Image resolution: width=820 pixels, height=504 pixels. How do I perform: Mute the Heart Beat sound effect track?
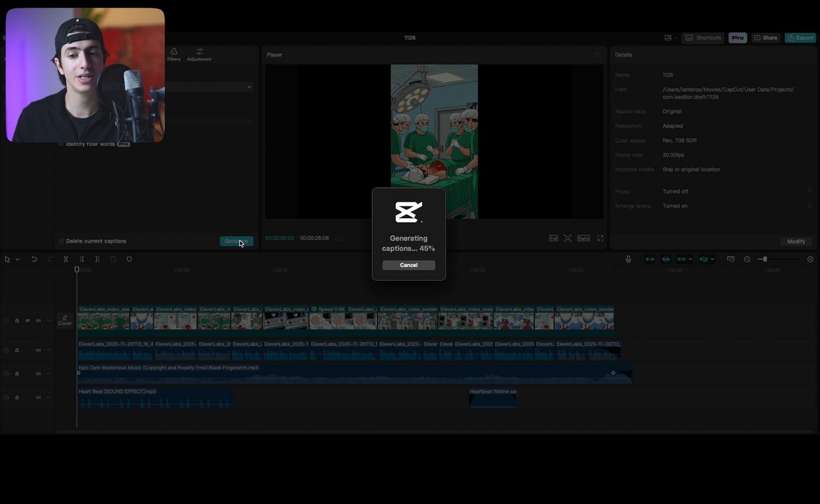(38, 397)
